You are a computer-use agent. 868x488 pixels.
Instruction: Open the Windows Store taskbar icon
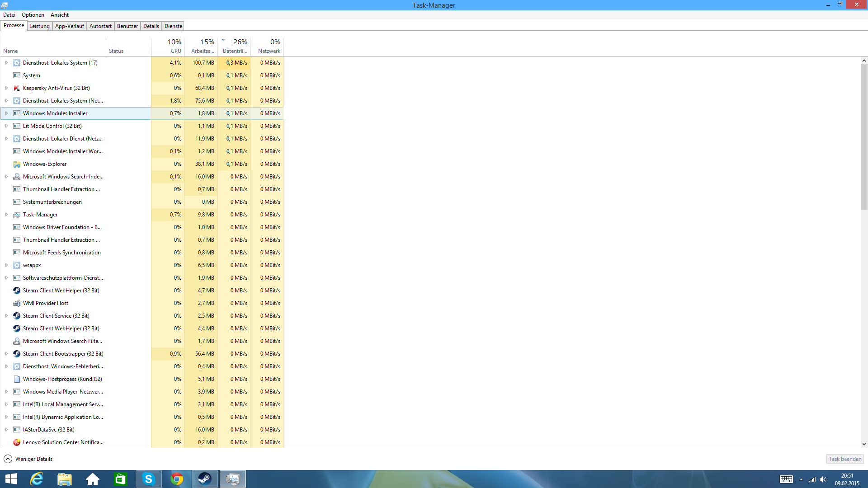tap(121, 479)
